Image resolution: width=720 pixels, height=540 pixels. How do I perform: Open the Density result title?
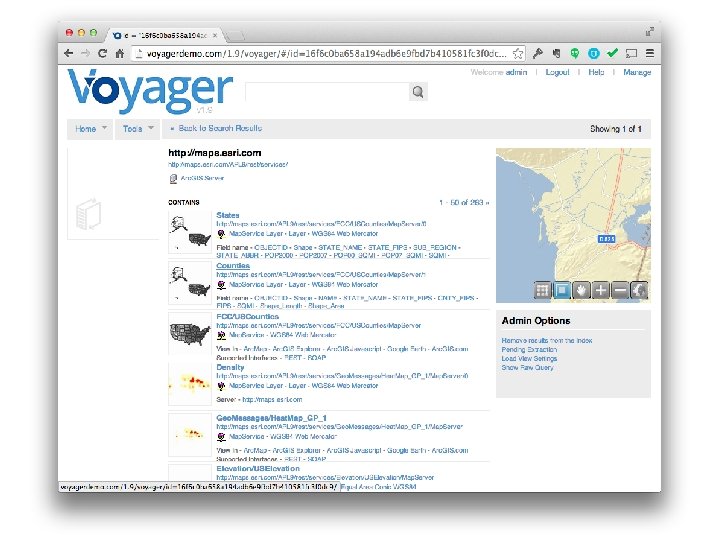click(230, 367)
